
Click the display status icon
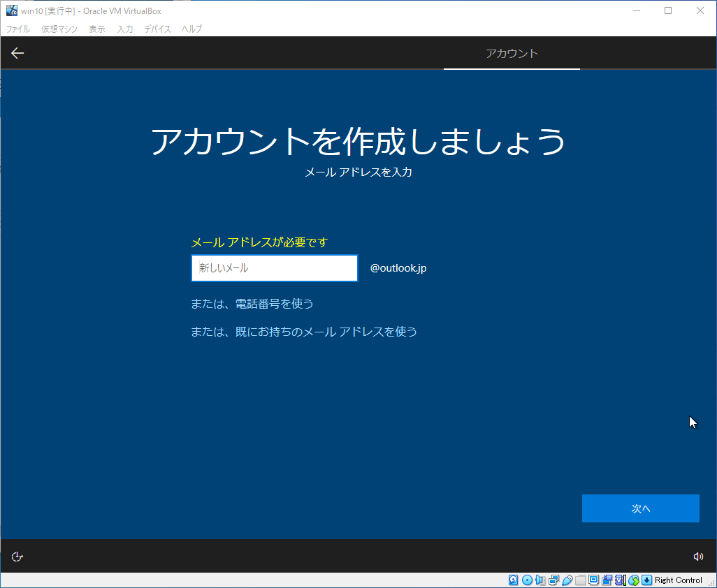click(x=593, y=580)
